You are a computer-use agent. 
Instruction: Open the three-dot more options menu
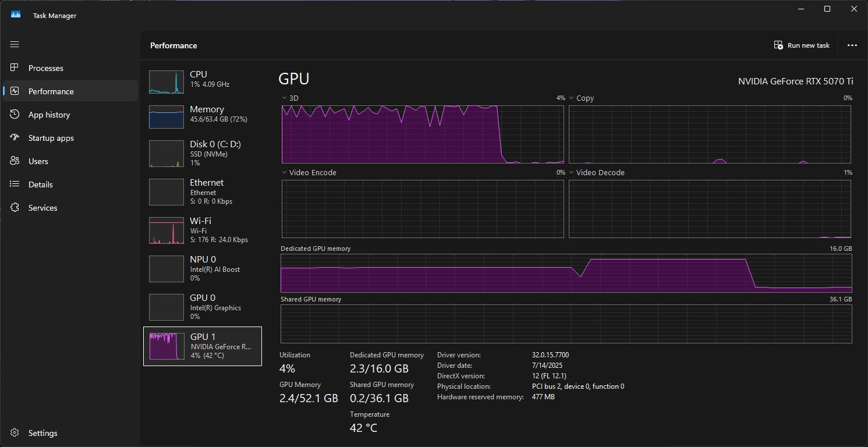pos(852,45)
